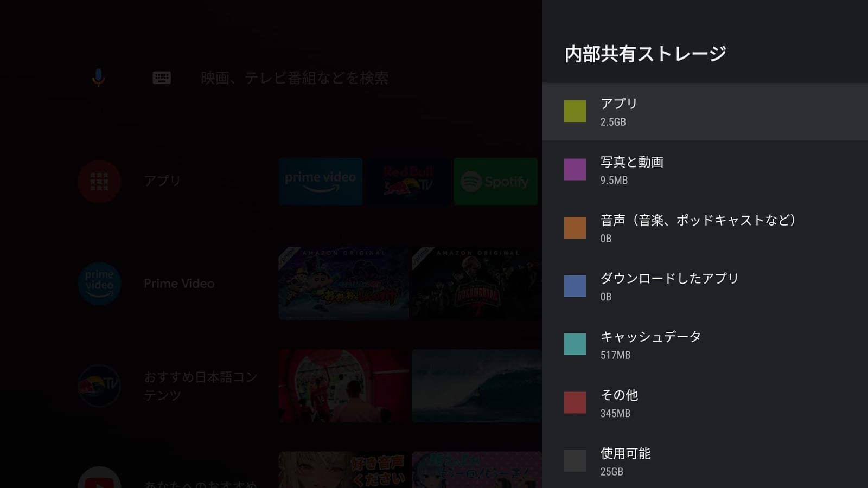Viewport: 868px width, 488px height.
Task: Select the 使用可能 25GB entry
Action: click(x=705, y=461)
